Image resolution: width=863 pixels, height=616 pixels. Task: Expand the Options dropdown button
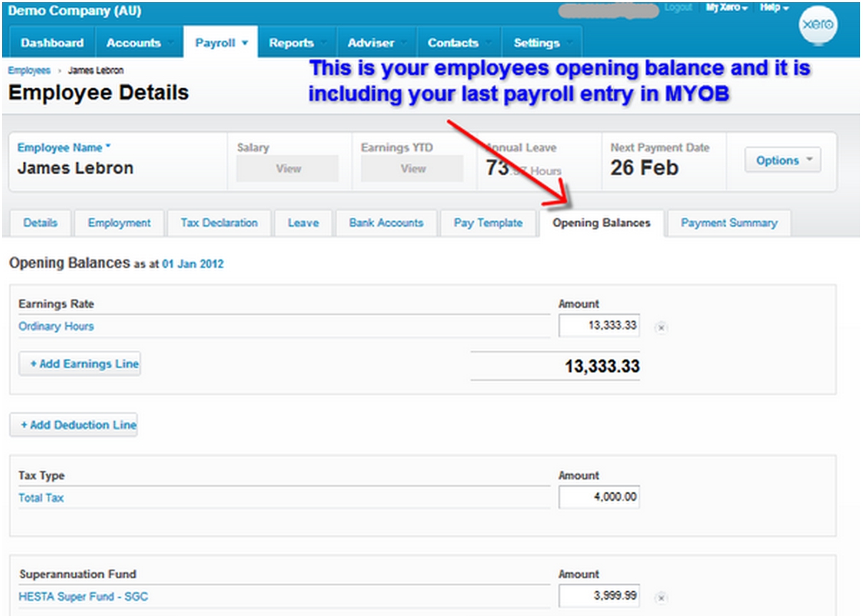point(783,161)
